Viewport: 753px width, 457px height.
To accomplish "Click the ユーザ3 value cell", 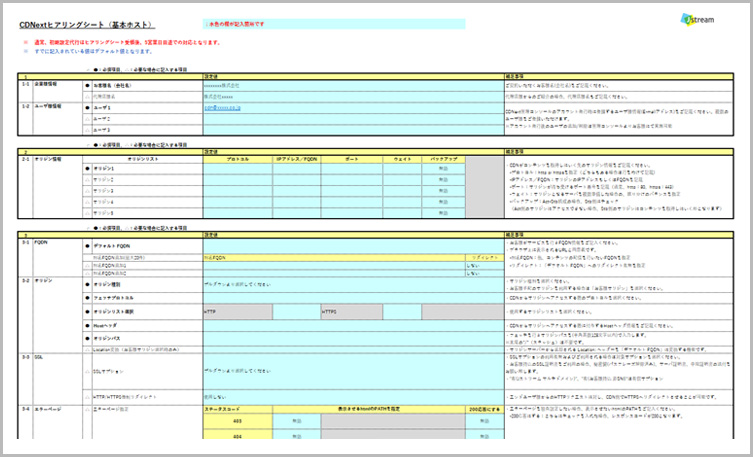I will pos(353,130).
